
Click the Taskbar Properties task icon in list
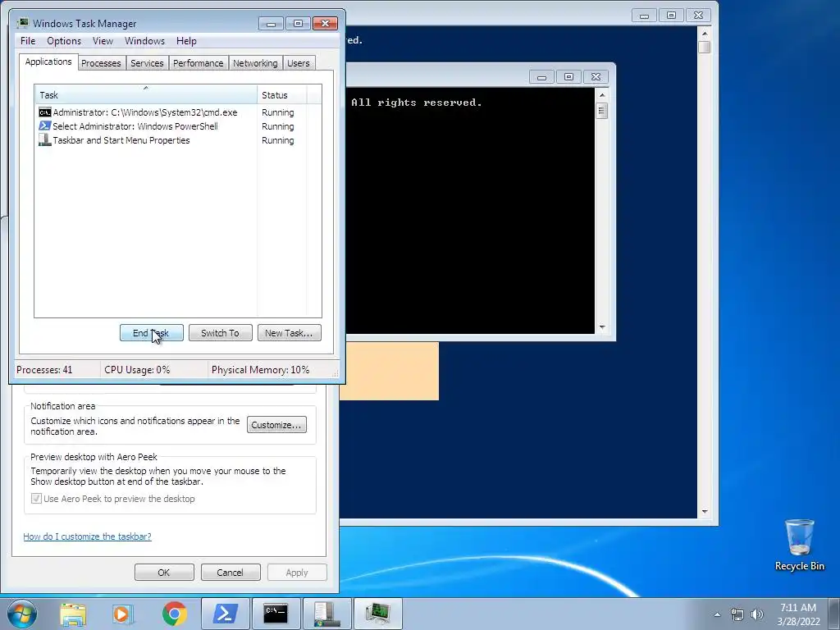tap(45, 140)
